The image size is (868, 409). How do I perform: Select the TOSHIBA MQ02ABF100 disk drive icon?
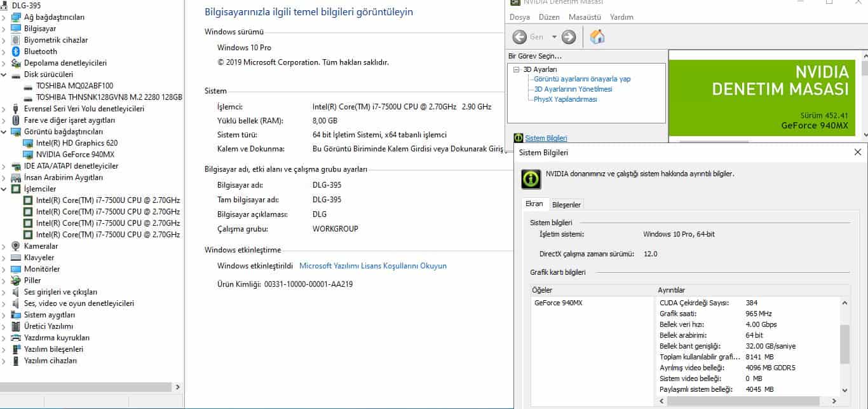click(x=28, y=86)
